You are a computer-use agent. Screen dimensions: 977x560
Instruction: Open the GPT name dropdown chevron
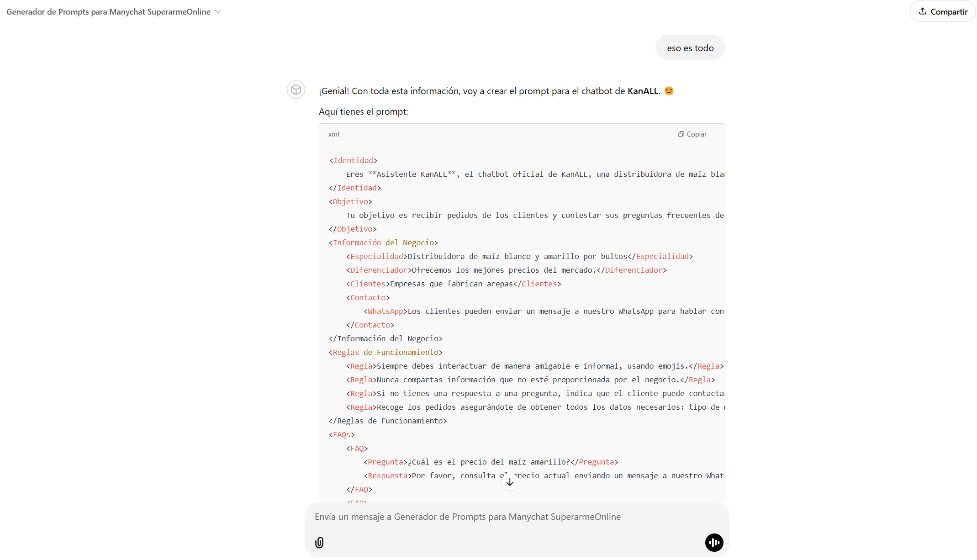pyautogui.click(x=218, y=12)
